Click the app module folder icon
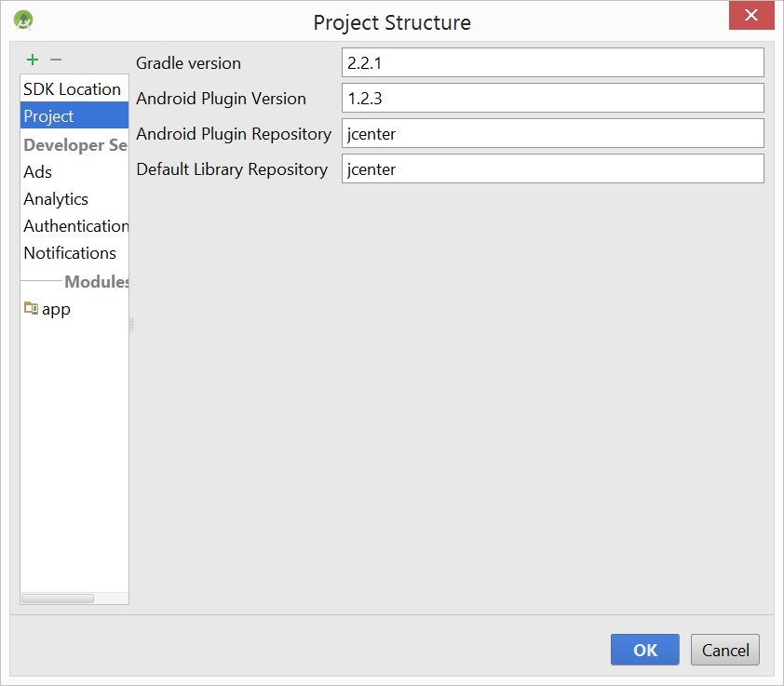Viewport: 784px width, 686px height. click(31, 308)
